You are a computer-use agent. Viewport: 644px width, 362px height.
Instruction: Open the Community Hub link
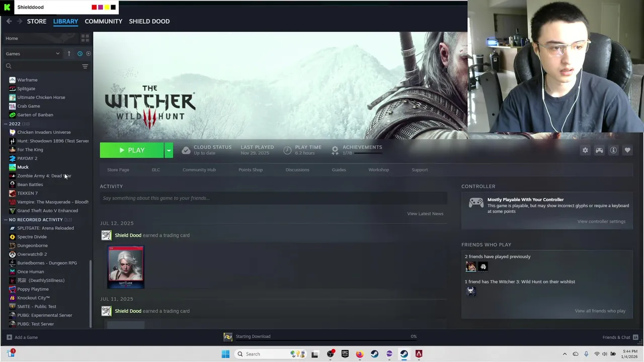pos(199,170)
